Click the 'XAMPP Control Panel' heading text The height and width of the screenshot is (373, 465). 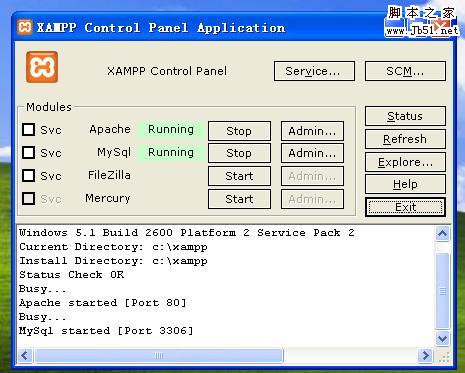167,71
